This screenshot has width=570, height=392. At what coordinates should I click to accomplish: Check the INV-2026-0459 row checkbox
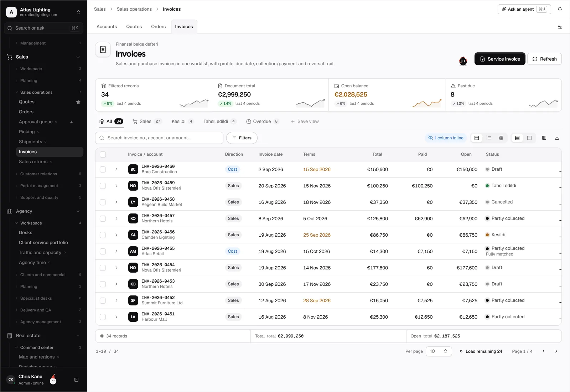[x=103, y=186]
